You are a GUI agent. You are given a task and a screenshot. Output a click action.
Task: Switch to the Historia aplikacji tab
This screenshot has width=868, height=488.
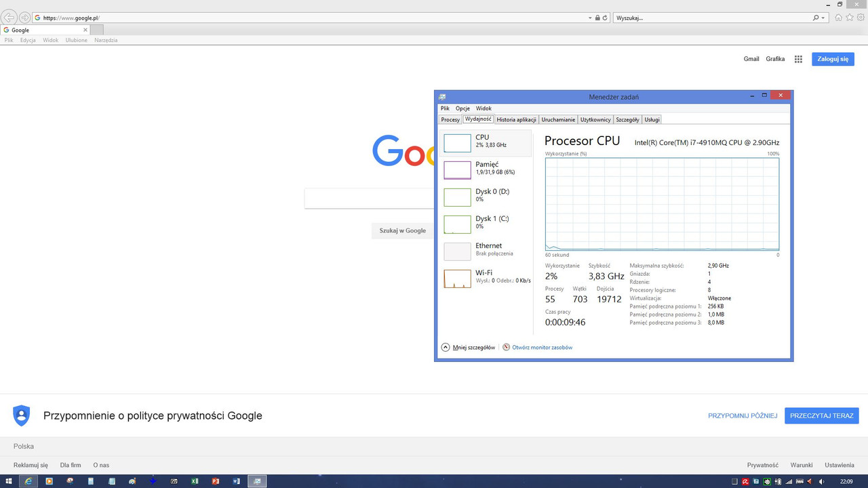pos(517,119)
